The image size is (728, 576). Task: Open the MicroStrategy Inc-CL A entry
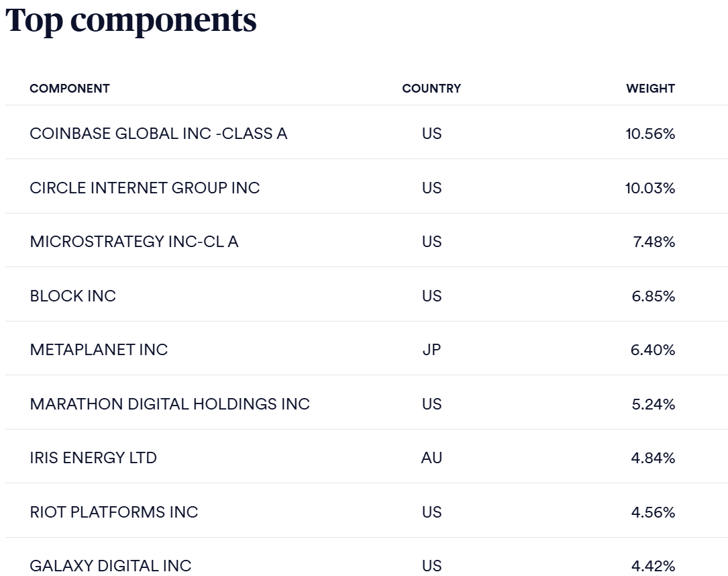click(134, 242)
